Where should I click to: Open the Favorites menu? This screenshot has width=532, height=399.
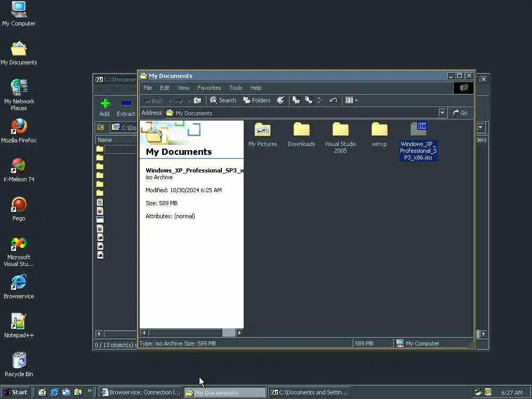[x=209, y=88]
